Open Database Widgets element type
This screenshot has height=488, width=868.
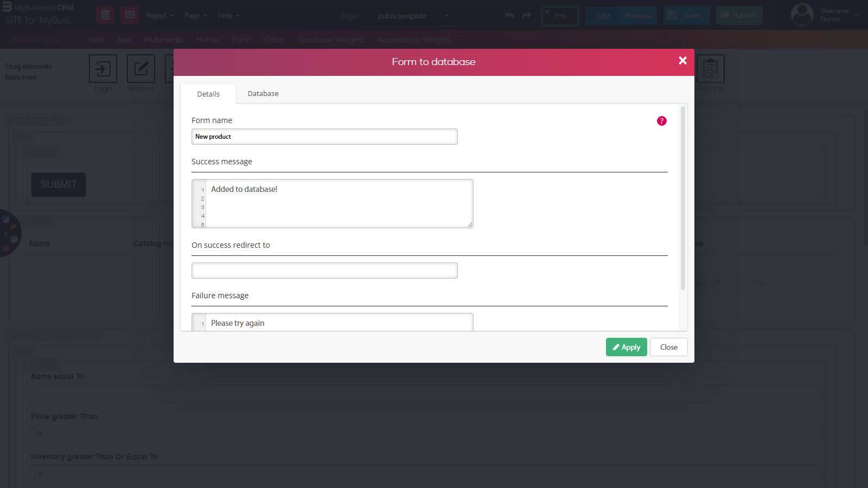click(331, 40)
